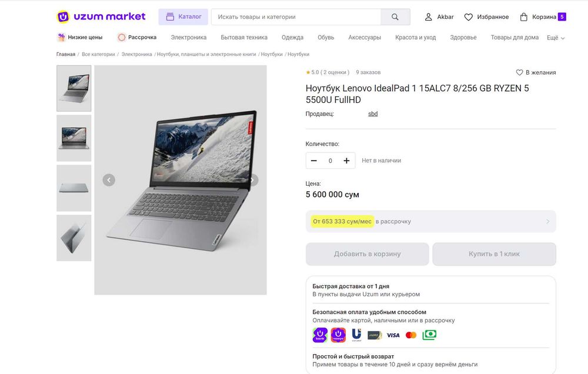Click the search magnifier icon

(x=395, y=17)
